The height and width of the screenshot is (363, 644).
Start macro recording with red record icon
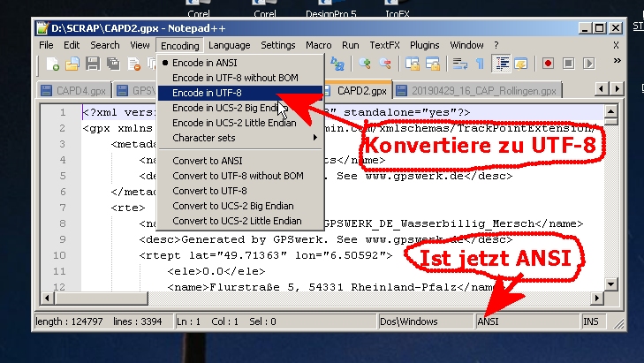coord(548,64)
